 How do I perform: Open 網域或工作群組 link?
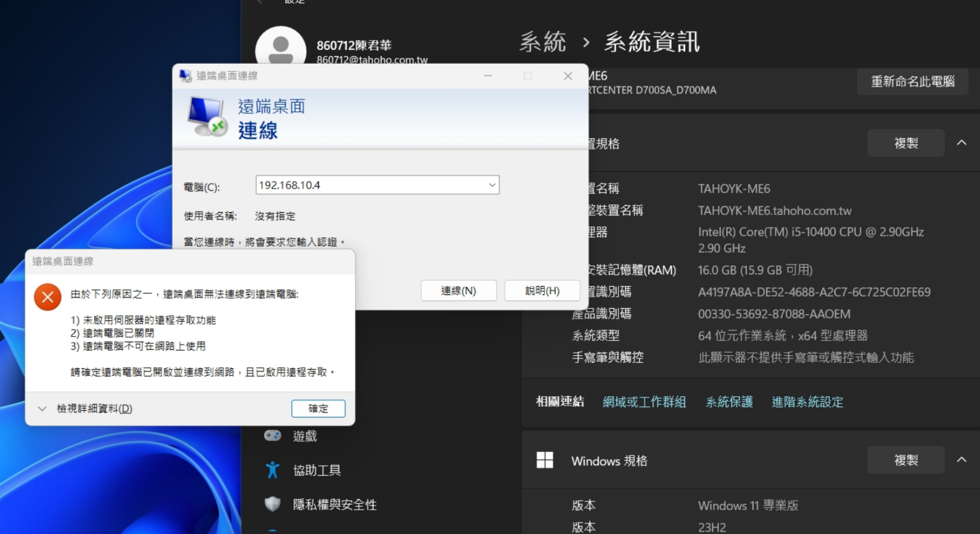644,402
